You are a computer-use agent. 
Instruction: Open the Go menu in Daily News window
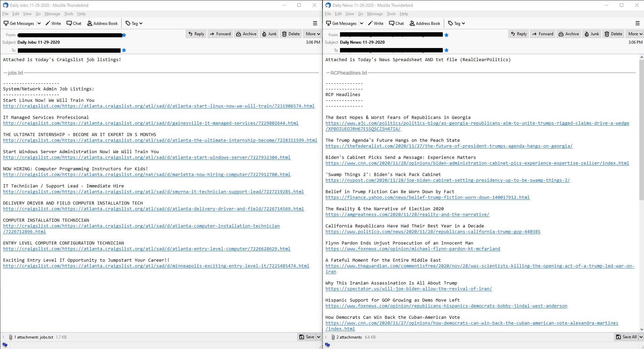pyautogui.click(x=360, y=14)
